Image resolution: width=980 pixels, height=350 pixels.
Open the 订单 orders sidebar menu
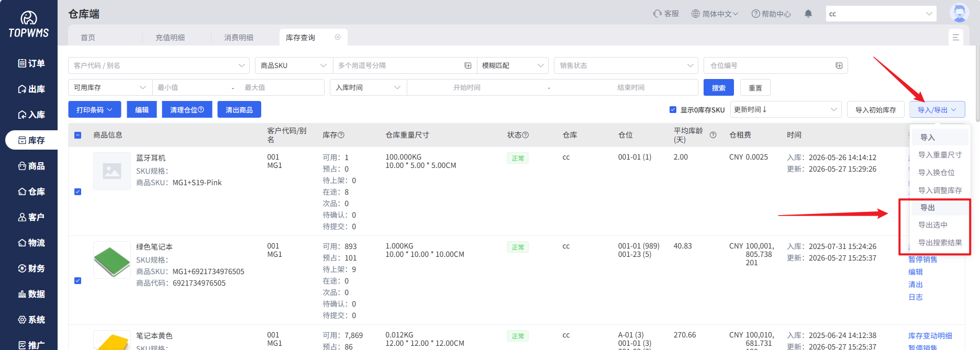coord(31,63)
